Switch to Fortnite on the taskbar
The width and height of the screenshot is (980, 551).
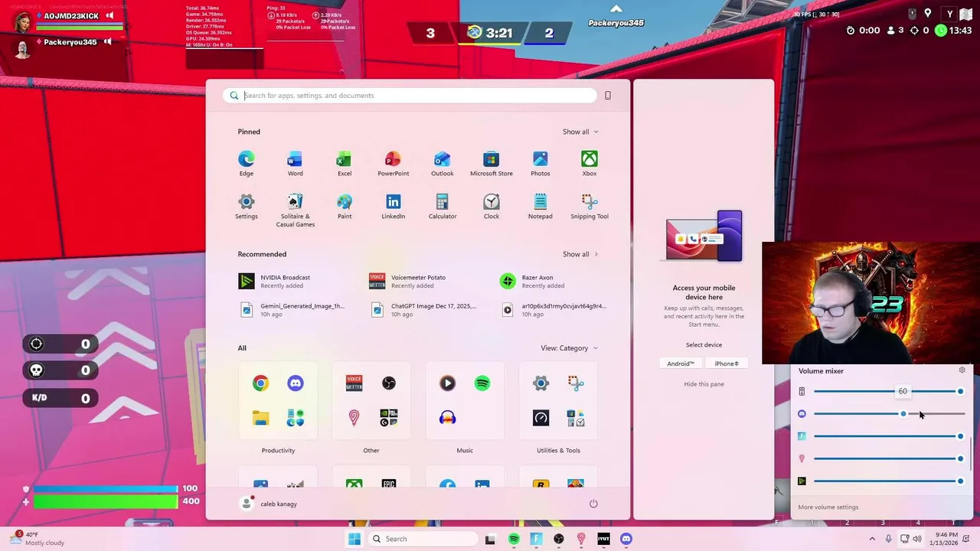tap(536, 539)
